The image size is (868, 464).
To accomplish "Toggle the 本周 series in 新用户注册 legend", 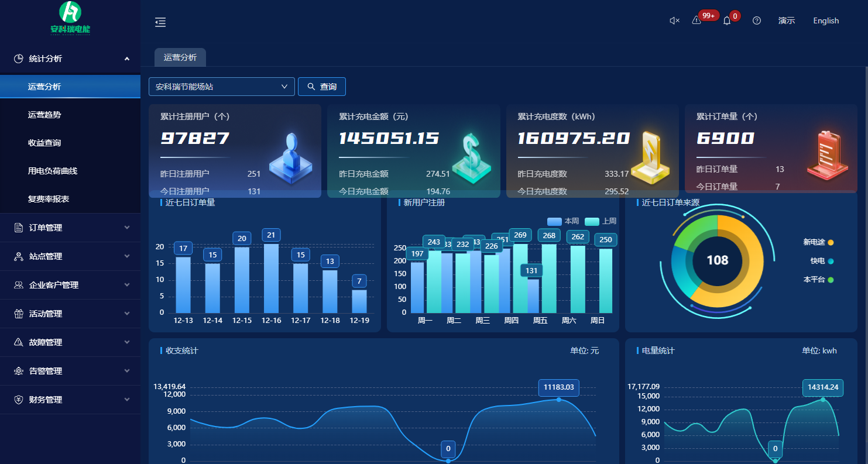I will tap(563, 221).
